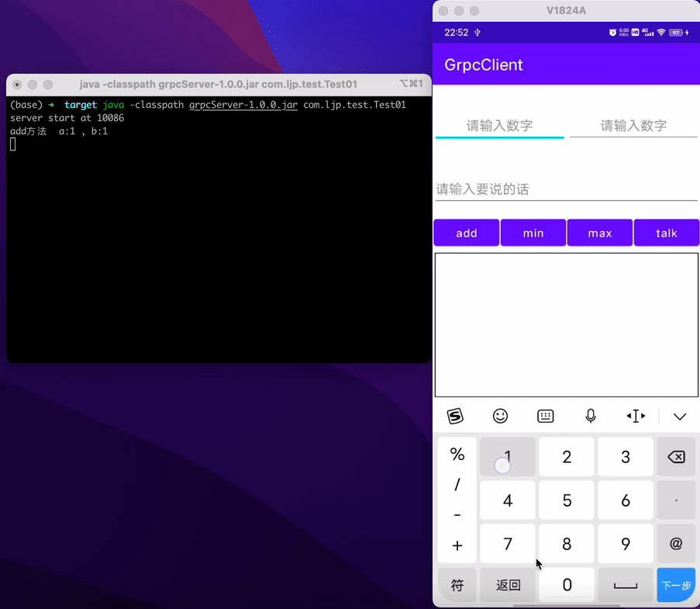Screen dimensions: 700x609
Task: Tap the 4G signal strength icon
Action: [647, 32]
